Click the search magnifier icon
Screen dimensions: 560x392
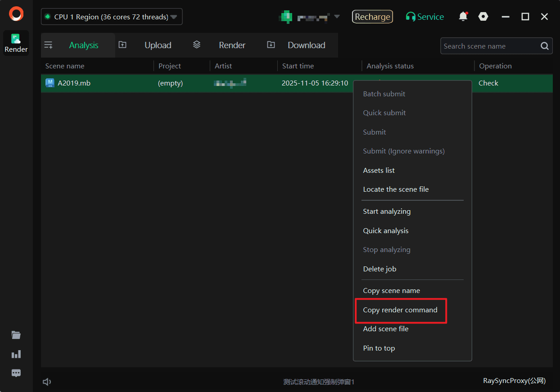[x=544, y=46]
